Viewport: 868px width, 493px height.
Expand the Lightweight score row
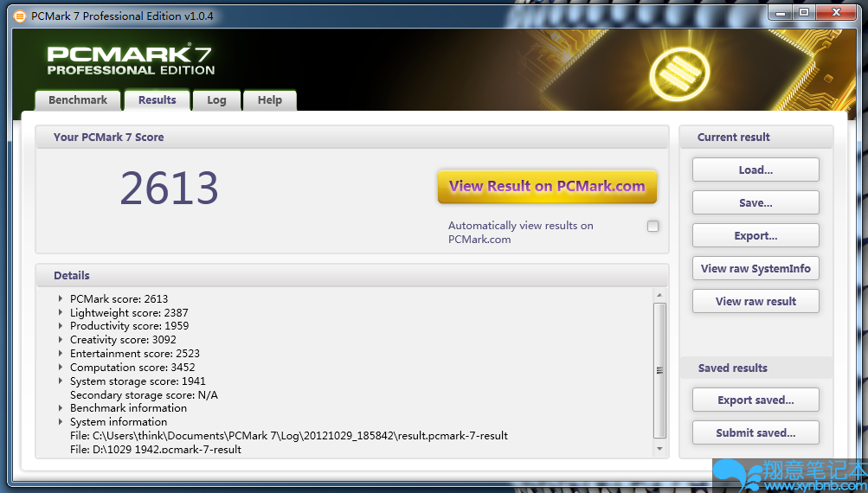click(x=61, y=312)
